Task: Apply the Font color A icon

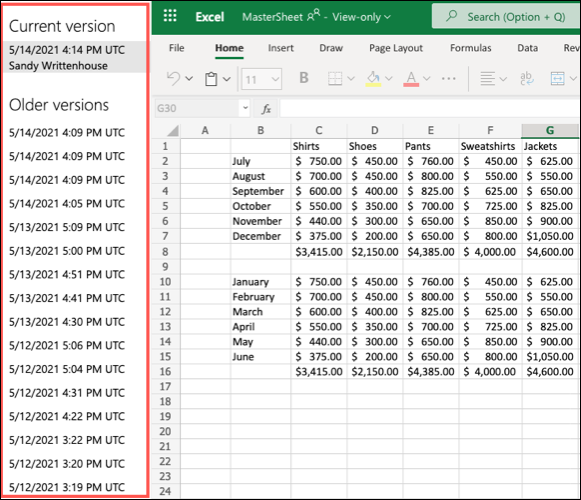Action: (411, 79)
